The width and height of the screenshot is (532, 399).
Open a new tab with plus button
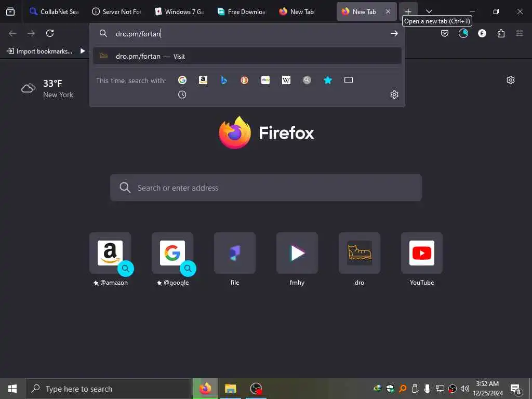408,11
